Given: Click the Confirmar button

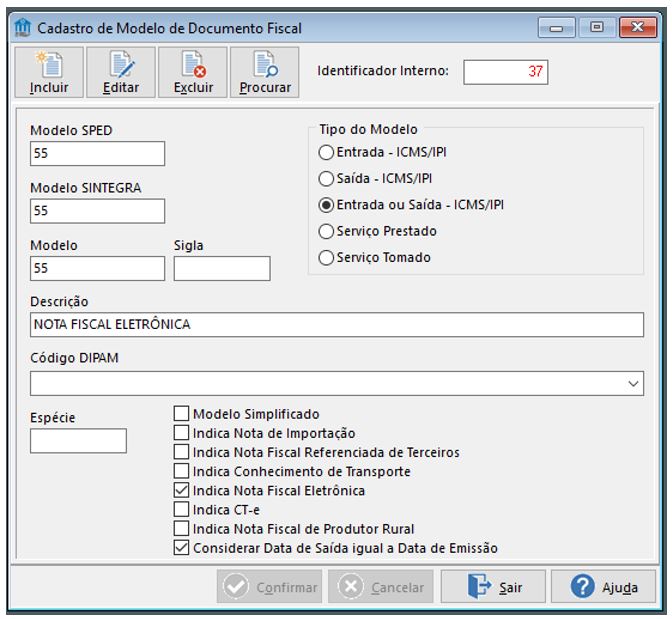Looking at the screenshot, I should [x=270, y=586].
